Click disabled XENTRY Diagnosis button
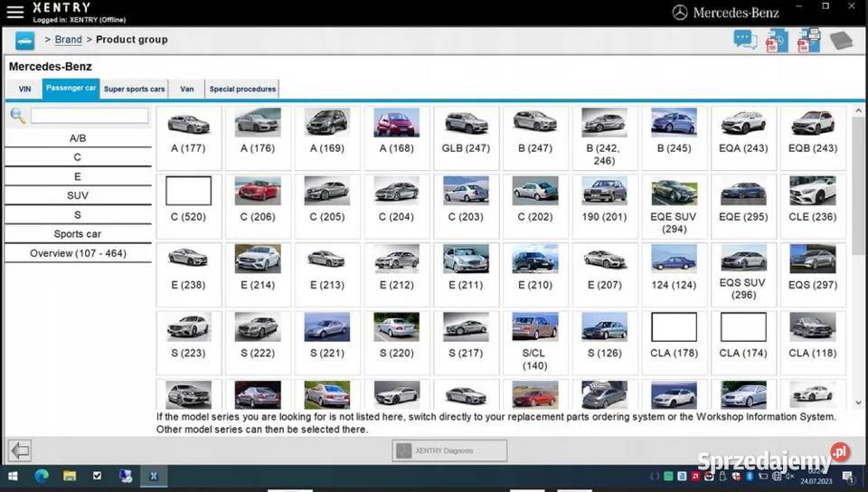 click(449, 450)
